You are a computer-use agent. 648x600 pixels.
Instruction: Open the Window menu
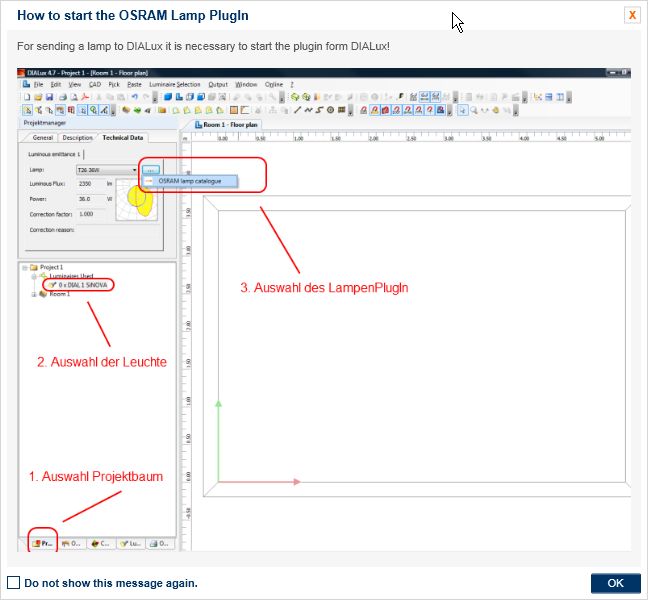246,85
